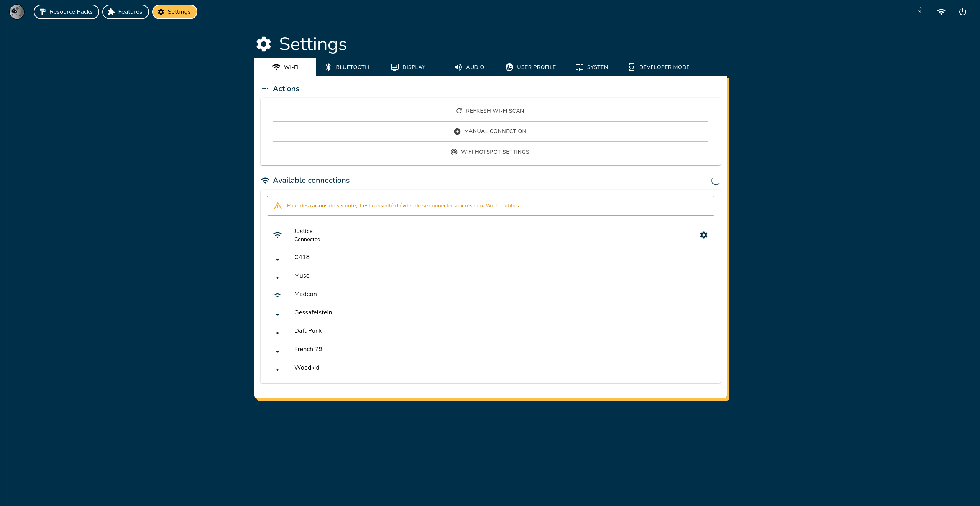Click the loading spinner next to Available connections
Screen dimensions: 980x506
tap(715, 181)
